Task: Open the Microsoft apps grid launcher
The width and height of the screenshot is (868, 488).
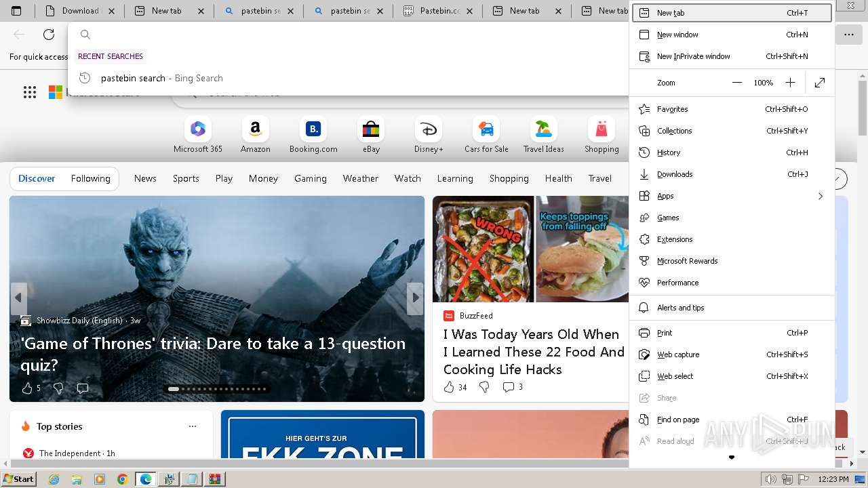Action: coord(30,92)
